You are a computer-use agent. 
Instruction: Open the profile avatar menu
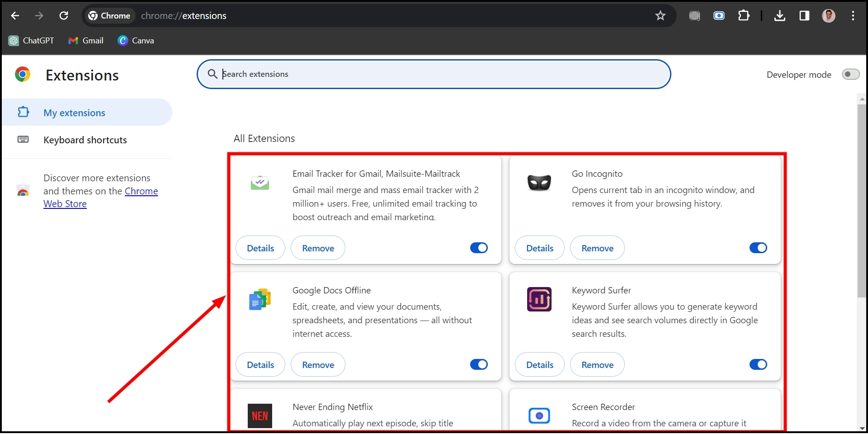point(828,16)
